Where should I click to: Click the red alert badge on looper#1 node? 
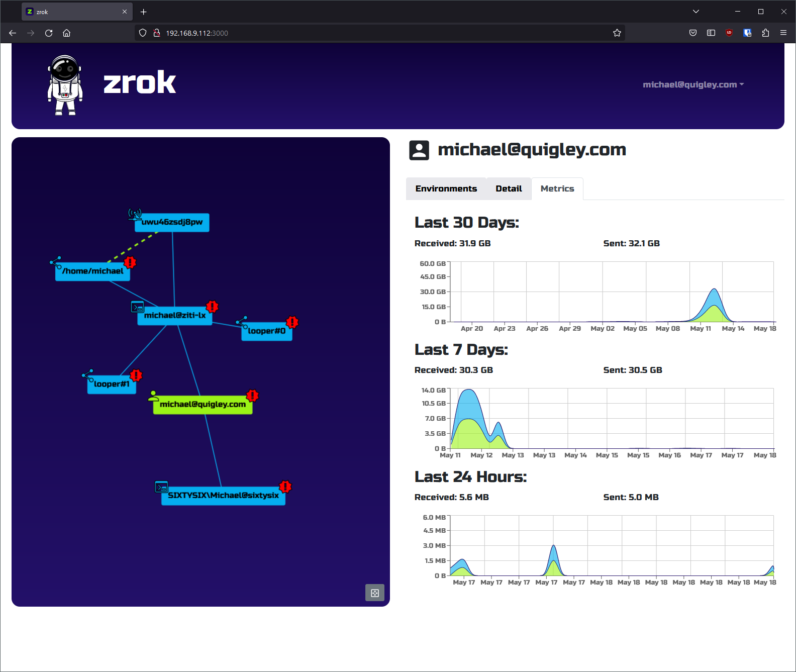point(136,375)
